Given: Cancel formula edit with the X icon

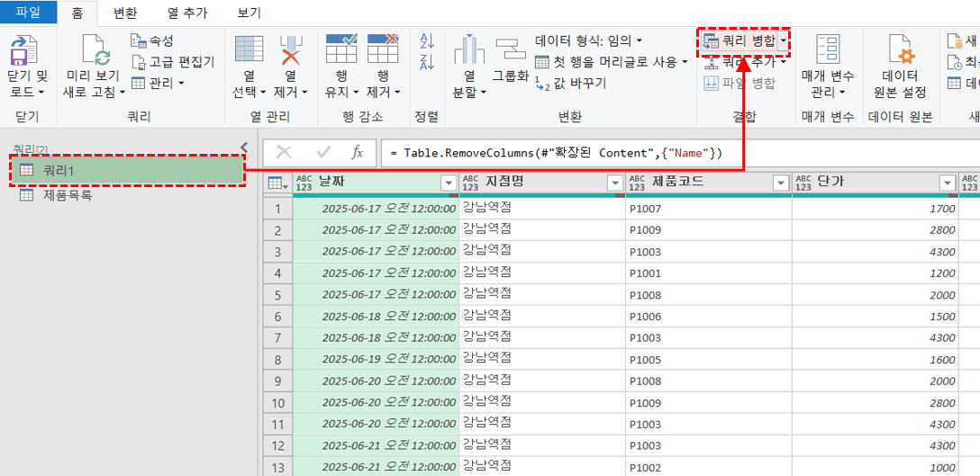Looking at the screenshot, I should (284, 153).
